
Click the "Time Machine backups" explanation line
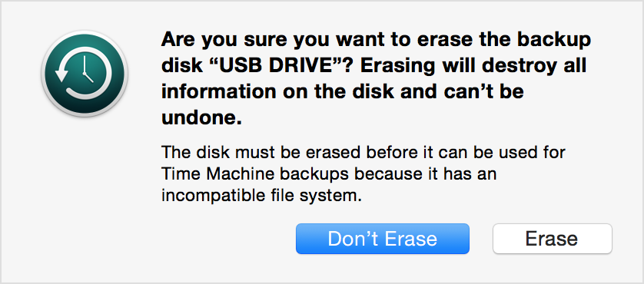click(x=329, y=174)
